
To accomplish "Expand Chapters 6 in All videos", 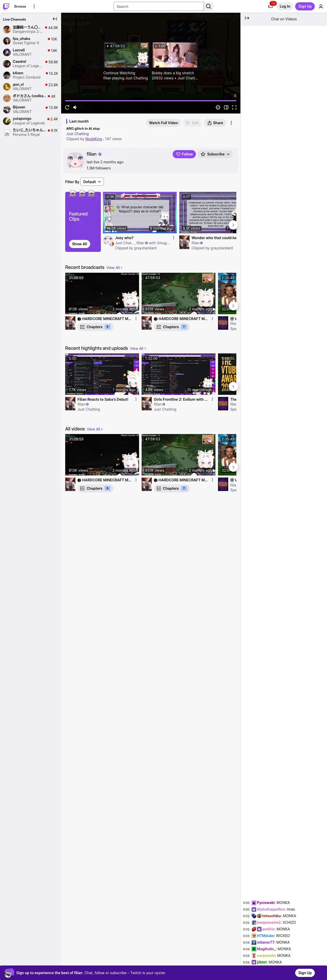I will point(96,488).
